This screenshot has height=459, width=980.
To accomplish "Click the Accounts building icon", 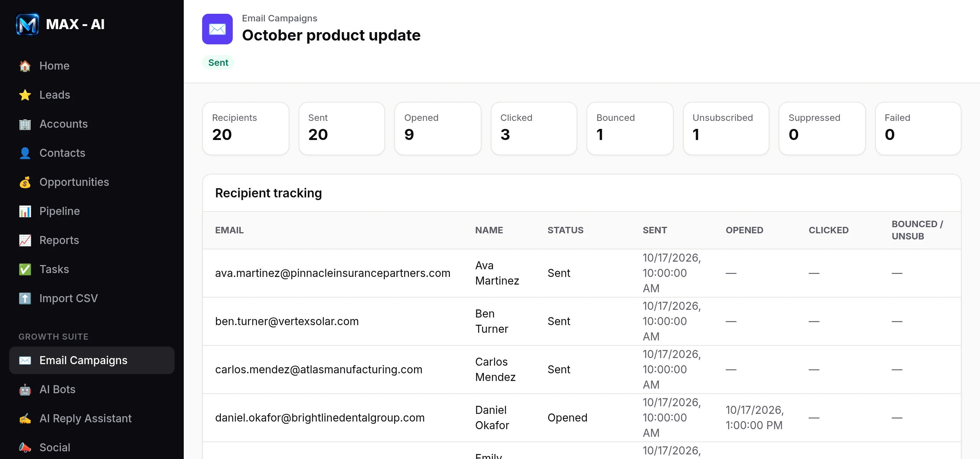I will pos(25,124).
